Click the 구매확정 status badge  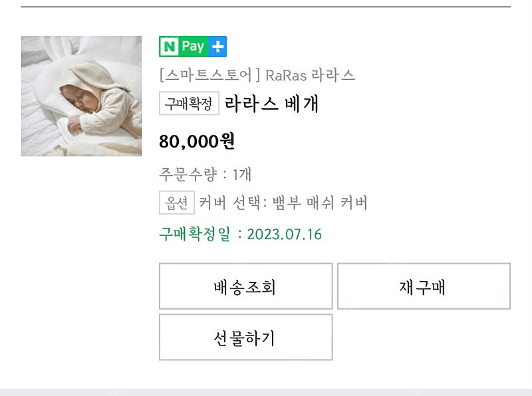[189, 104]
